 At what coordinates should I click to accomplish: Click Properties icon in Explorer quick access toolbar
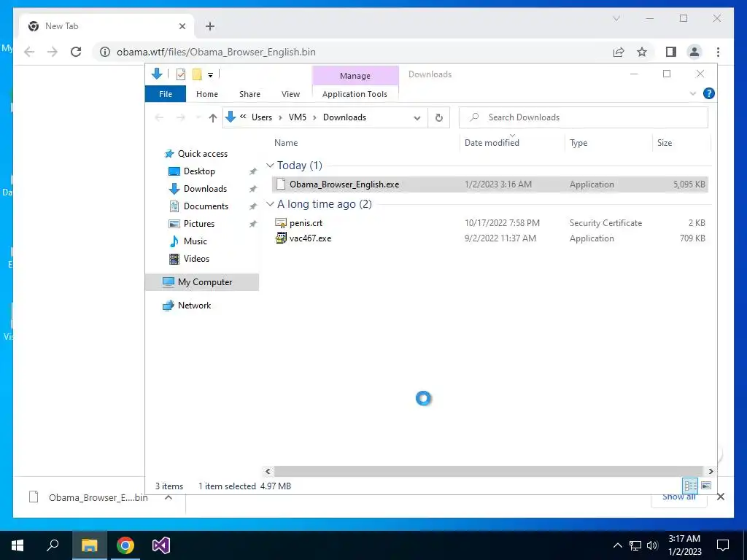181,74
